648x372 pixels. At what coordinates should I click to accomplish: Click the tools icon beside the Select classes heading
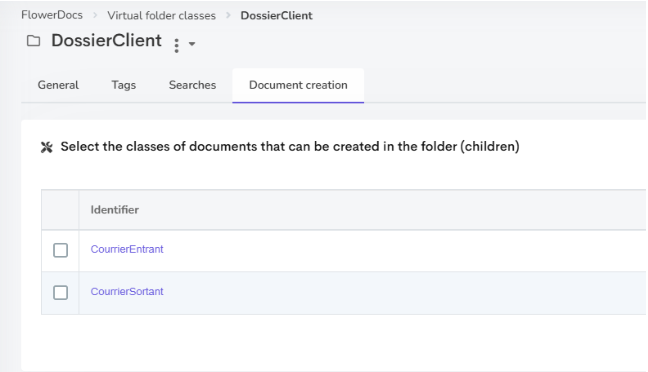pyautogui.click(x=47, y=147)
